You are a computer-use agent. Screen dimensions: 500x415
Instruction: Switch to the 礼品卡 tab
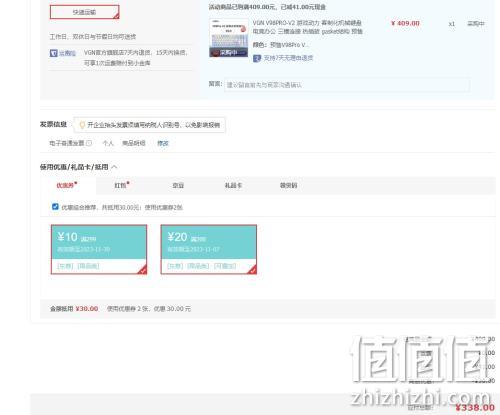[x=233, y=185]
